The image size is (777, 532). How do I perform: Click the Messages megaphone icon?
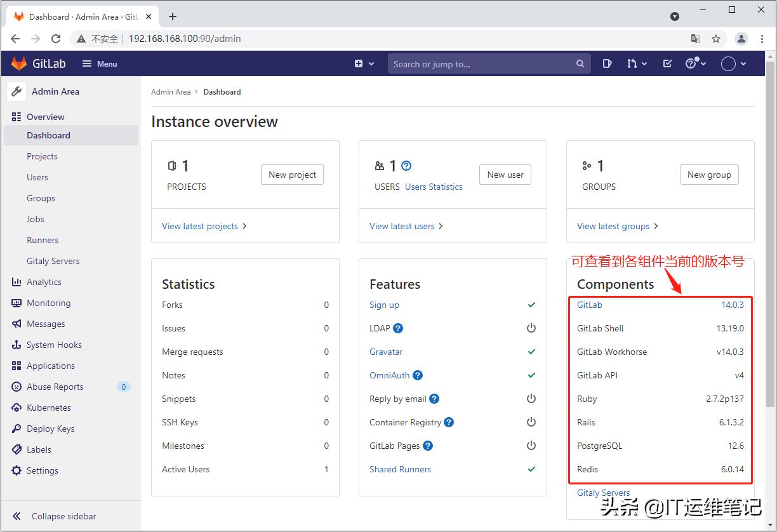point(17,324)
